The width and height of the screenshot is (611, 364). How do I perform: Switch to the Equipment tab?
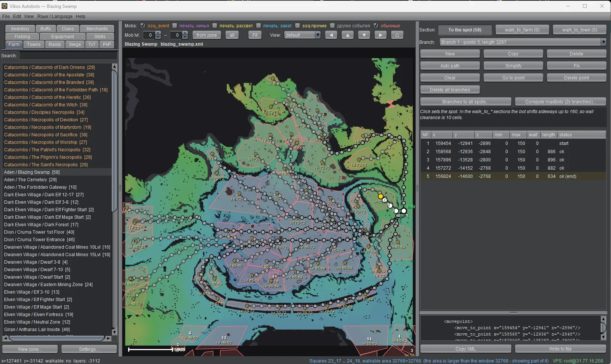tap(63, 37)
